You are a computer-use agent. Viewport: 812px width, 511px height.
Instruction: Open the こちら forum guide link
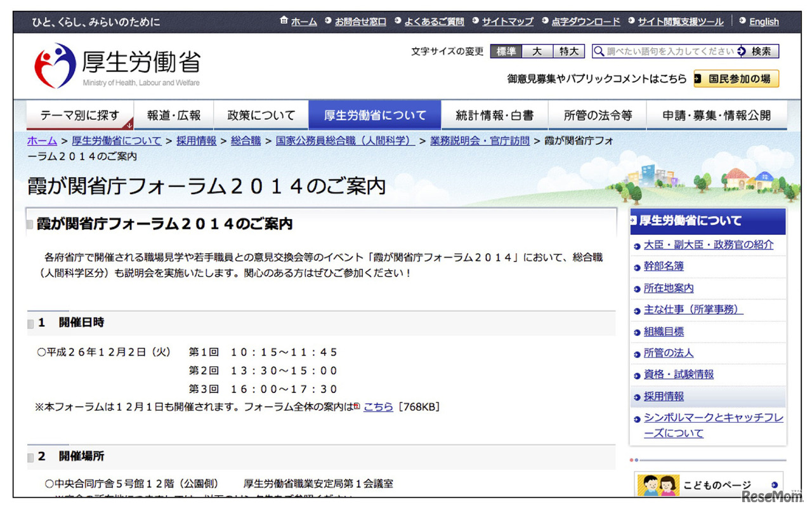pyautogui.click(x=377, y=407)
